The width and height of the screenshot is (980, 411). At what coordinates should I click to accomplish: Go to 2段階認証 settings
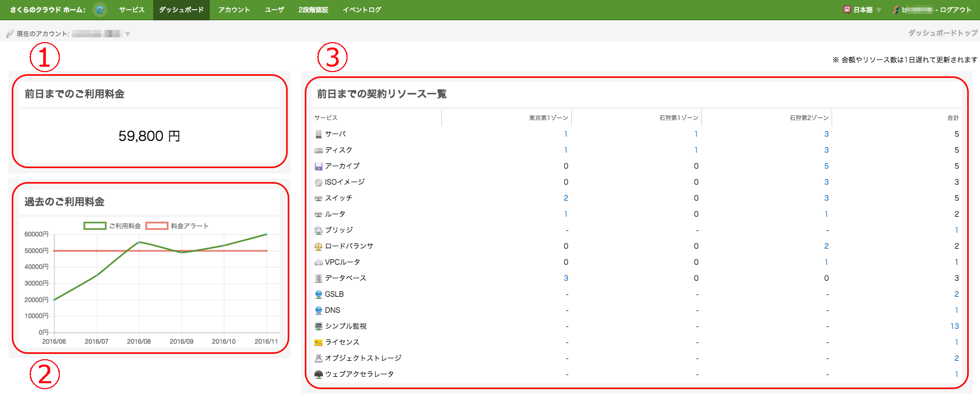(x=313, y=10)
